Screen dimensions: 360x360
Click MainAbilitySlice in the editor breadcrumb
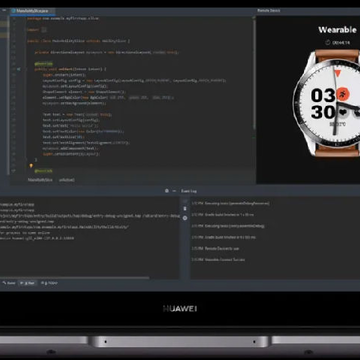click(40, 180)
